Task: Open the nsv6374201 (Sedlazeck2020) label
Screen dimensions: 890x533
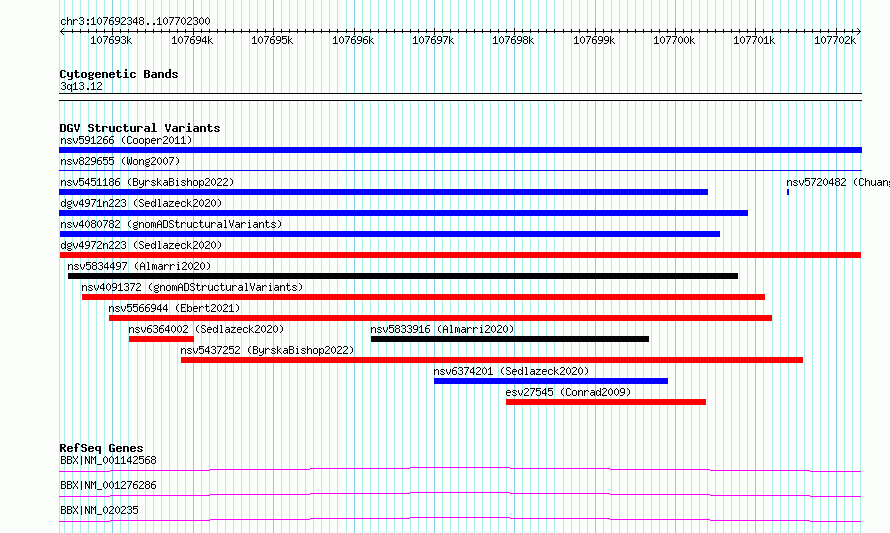Action: (x=511, y=371)
